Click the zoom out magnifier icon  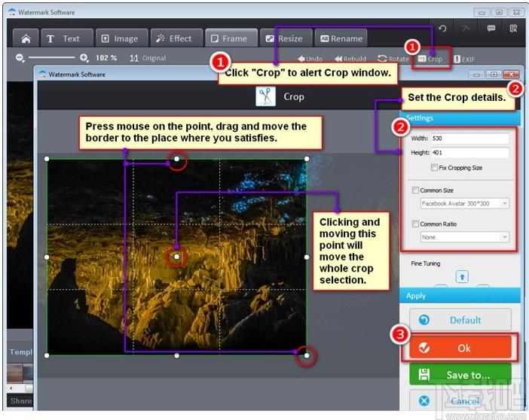pos(20,58)
